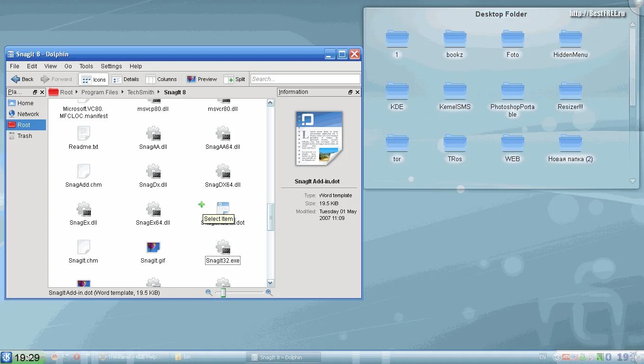Click Microsoft.VC80.MFCLOC.manifest file name
Image resolution: width=644 pixels, height=364 pixels.
coord(83,112)
